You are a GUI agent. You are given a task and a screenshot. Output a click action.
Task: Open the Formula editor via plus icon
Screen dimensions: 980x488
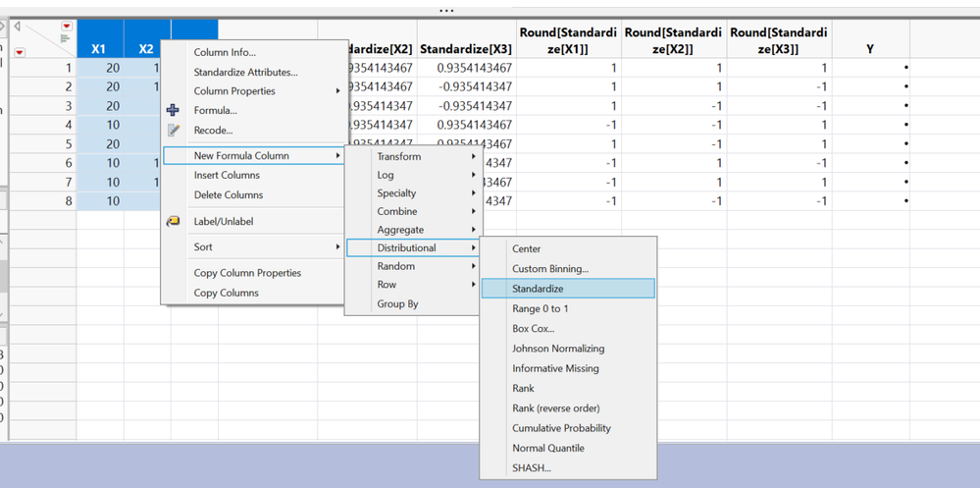[x=173, y=111]
